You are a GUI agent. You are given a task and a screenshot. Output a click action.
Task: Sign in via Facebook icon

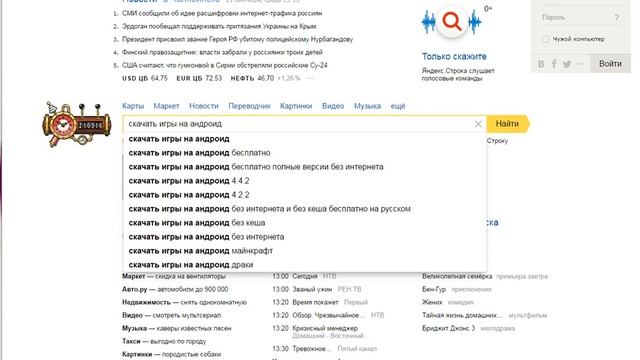coord(554,64)
